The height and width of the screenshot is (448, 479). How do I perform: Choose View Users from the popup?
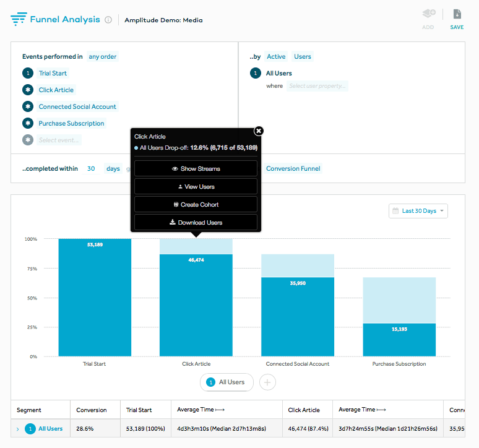click(x=196, y=186)
